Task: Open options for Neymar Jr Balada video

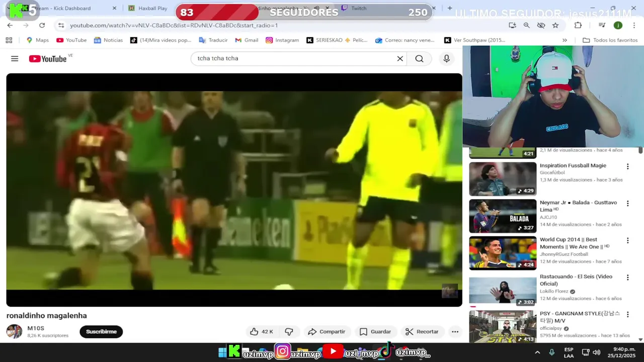Action: click(627, 204)
